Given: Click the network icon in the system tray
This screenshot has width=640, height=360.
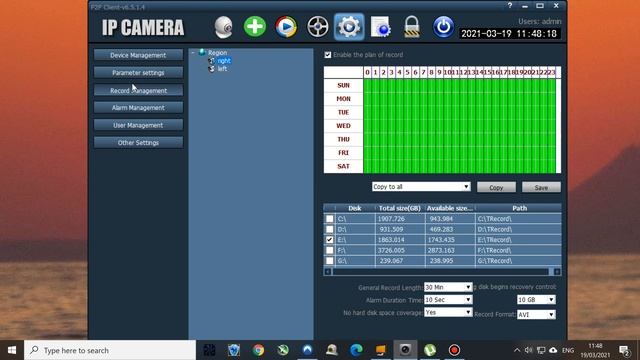Looking at the screenshot, I should click(x=541, y=350).
